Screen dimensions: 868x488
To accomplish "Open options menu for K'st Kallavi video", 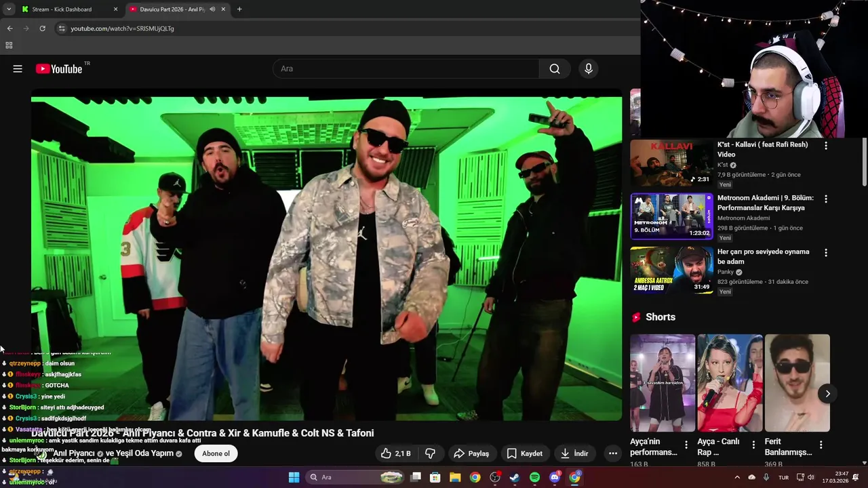I will [826, 146].
